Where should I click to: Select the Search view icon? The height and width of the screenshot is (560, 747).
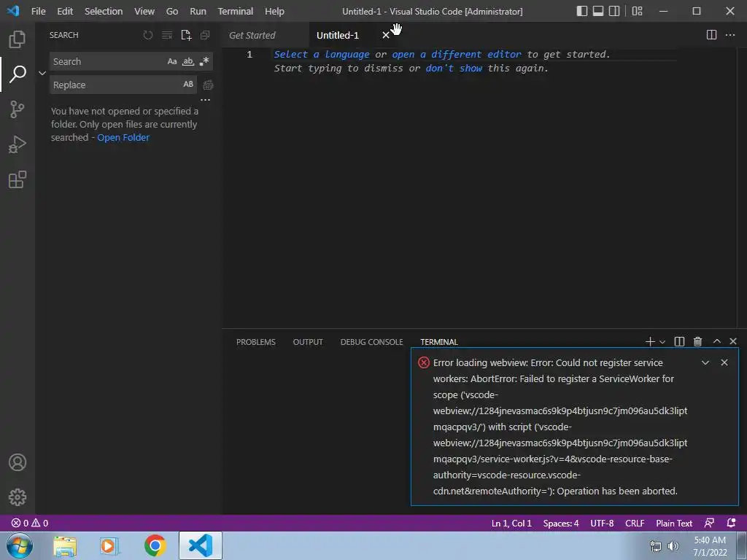18,74
